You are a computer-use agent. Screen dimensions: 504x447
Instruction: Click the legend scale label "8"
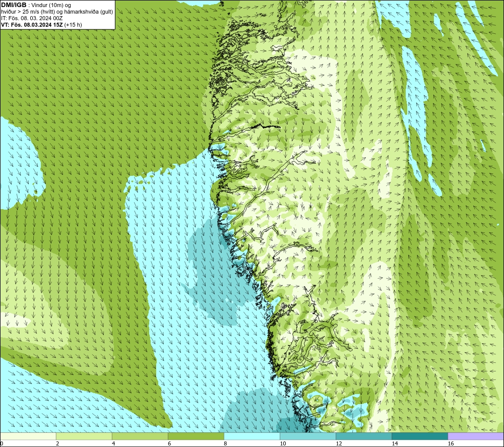[225, 443]
